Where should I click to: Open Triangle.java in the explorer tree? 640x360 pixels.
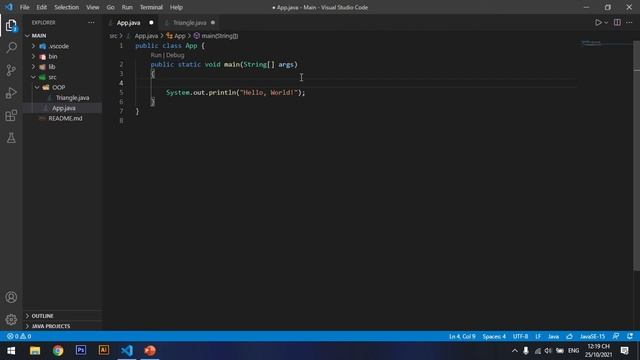(72, 98)
